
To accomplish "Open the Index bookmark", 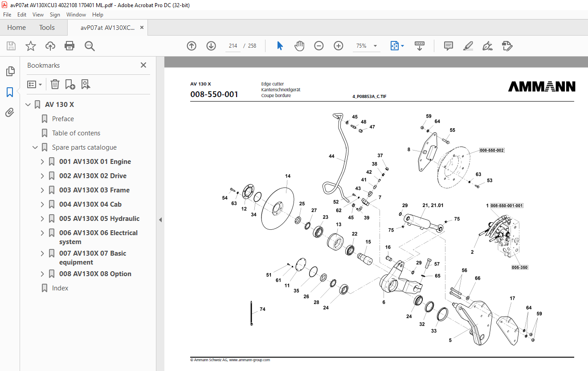I will click(x=60, y=288).
